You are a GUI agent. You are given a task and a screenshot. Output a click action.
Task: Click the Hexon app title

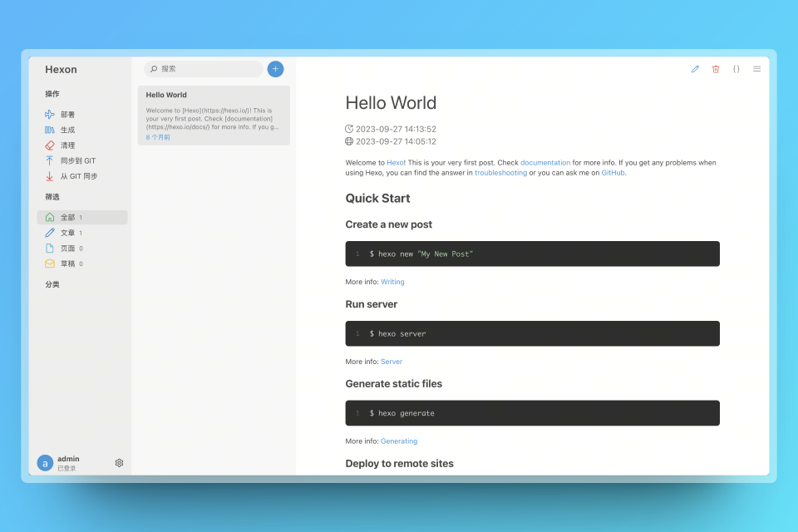(61, 69)
